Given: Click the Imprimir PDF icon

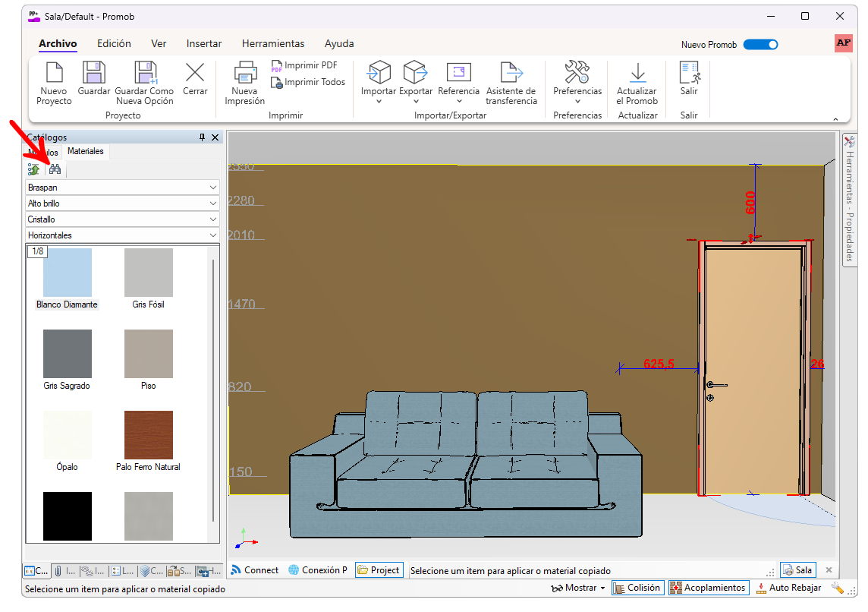Looking at the screenshot, I should 277,66.
